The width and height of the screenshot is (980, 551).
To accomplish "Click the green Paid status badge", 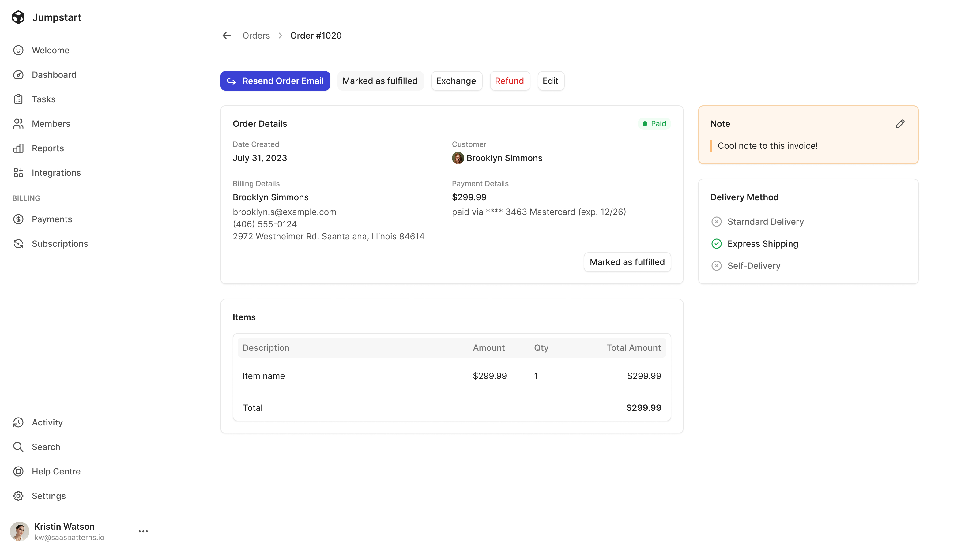I will [654, 124].
